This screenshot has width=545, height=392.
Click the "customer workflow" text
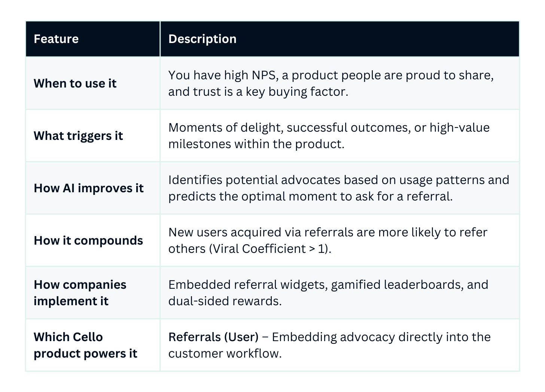[225, 353]
